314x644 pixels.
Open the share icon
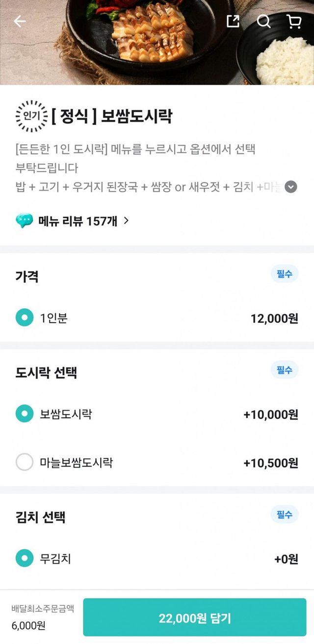click(x=233, y=21)
